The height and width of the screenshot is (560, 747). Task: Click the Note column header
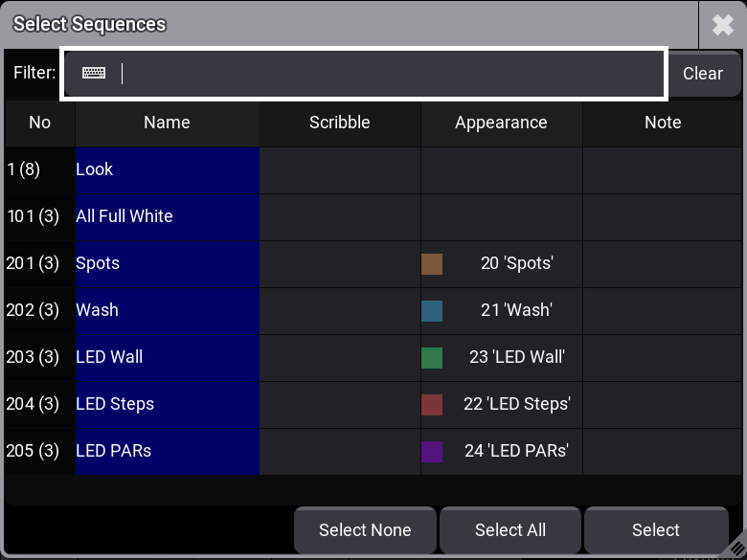(x=662, y=123)
